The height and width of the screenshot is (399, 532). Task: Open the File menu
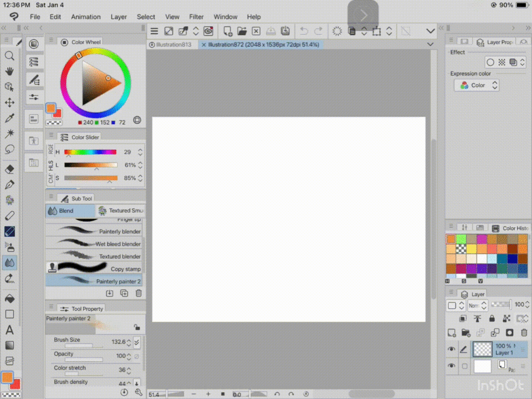[x=35, y=17]
